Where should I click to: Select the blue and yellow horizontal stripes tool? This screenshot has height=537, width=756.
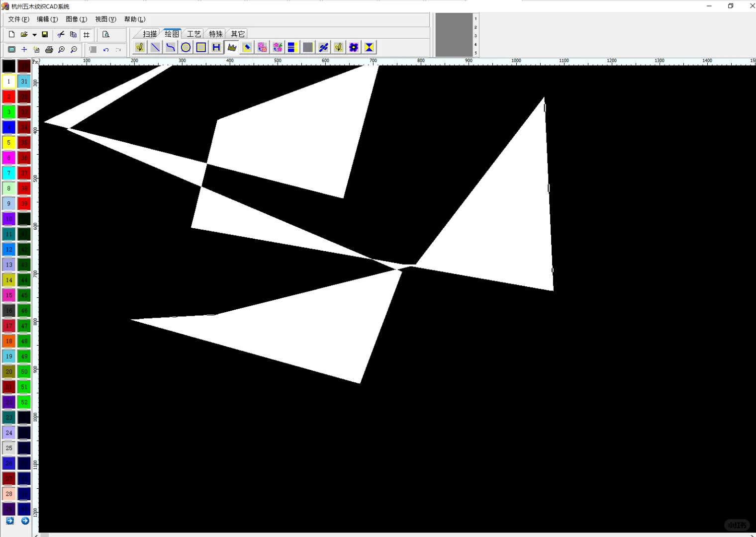coord(292,47)
